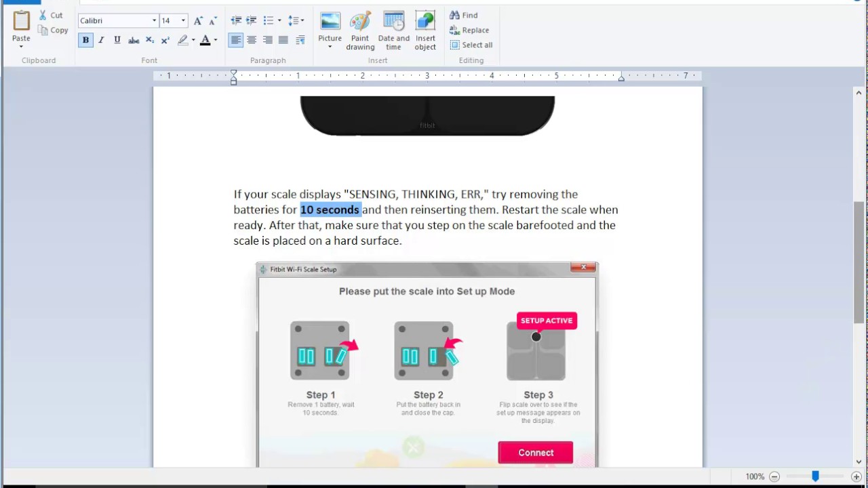This screenshot has height=488, width=868.
Task: Open the line spacing dropdown
Action: 296,21
